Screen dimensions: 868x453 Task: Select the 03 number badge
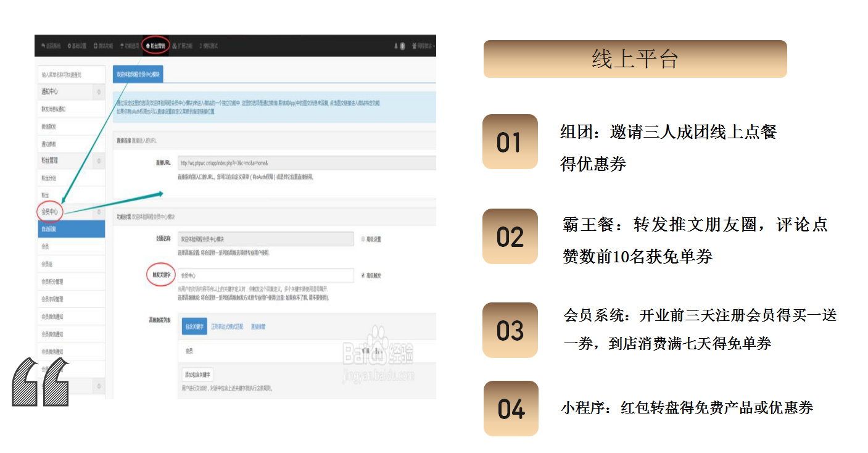[x=510, y=330]
